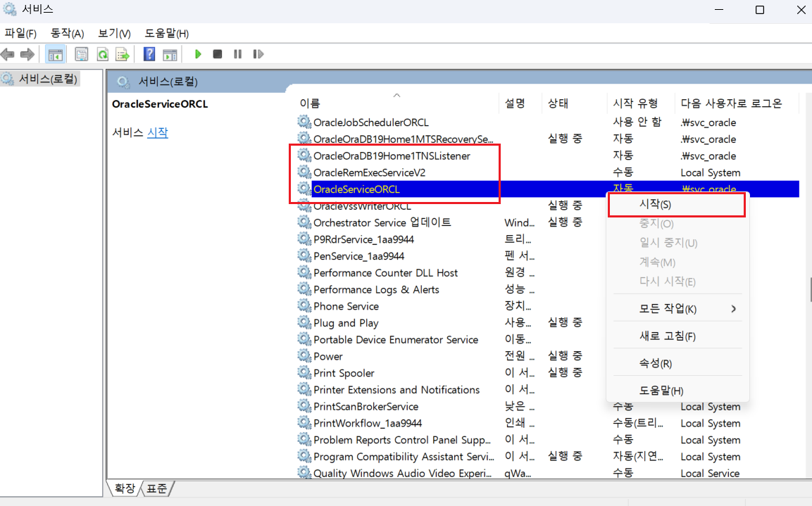Choose 새로 고침(F) in the context menu
812x506 pixels.
(x=677, y=336)
